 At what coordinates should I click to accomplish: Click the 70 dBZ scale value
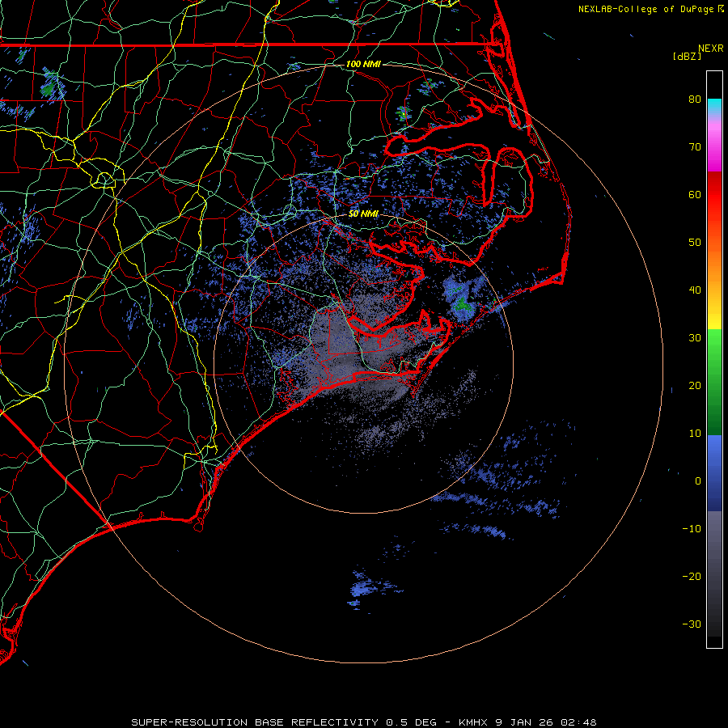[x=695, y=146]
